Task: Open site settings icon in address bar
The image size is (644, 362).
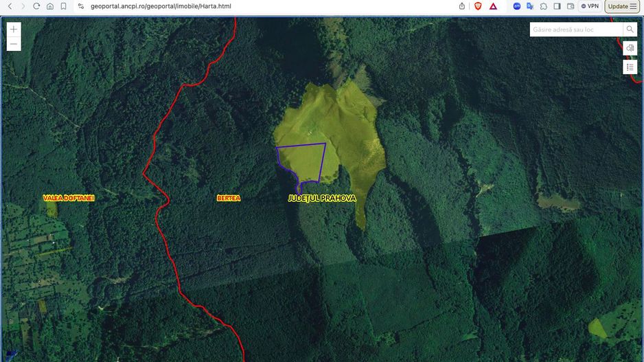Action: [81, 6]
